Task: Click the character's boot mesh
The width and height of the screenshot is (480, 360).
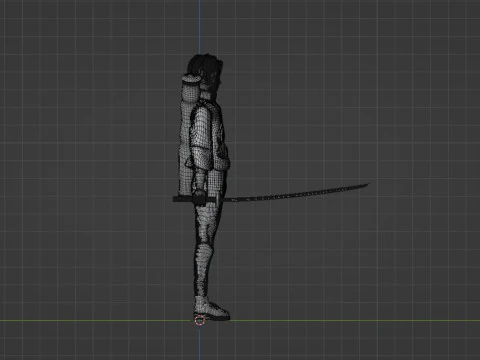Action: click(212, 308)
